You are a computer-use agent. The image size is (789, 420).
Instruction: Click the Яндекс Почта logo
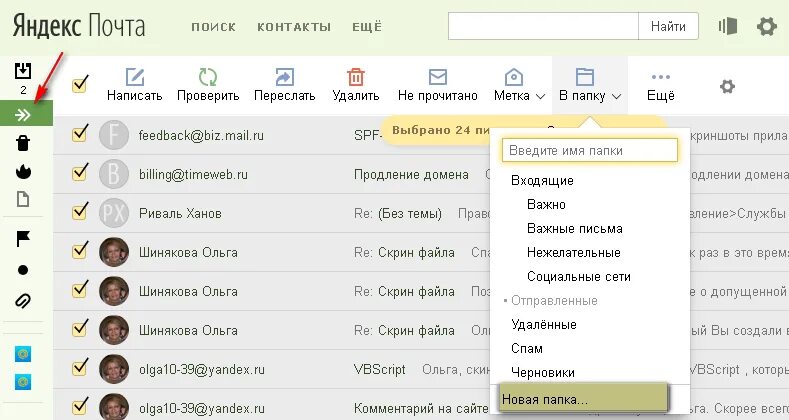pos(79,25)
